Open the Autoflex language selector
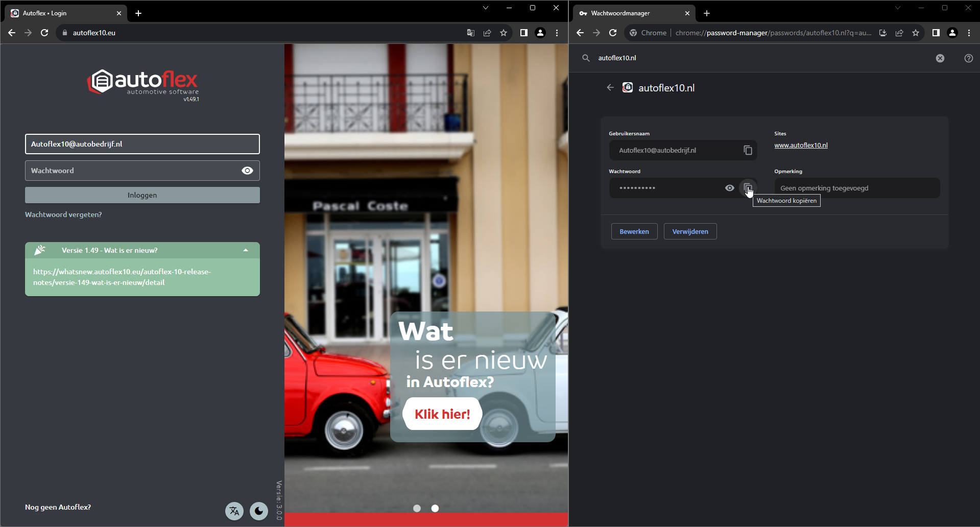The image size is (980, 527). (234, 511)
